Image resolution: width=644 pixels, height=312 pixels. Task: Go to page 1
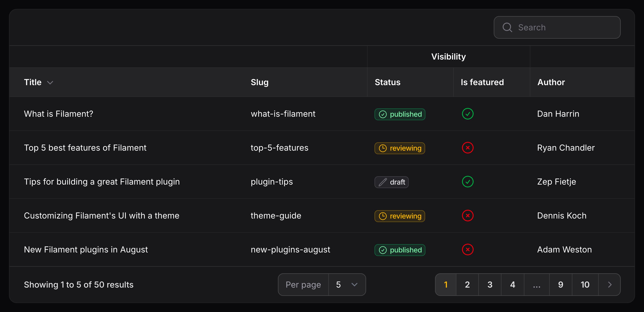coord(446,285)
